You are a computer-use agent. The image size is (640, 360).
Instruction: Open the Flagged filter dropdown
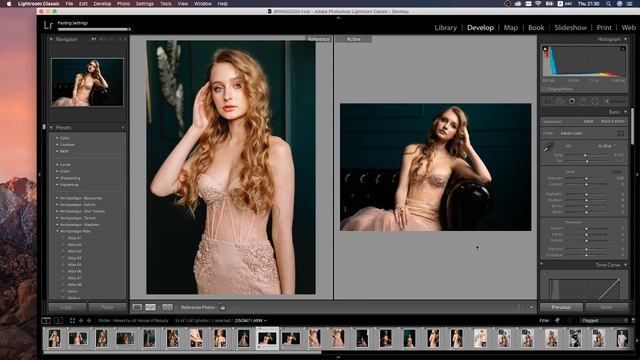tap(604, 321)
